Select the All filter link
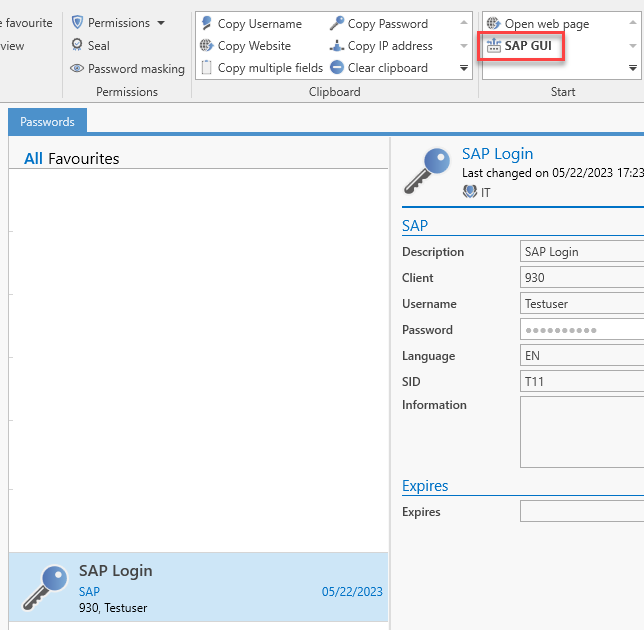The image size is (644, 630). [33, 159]
